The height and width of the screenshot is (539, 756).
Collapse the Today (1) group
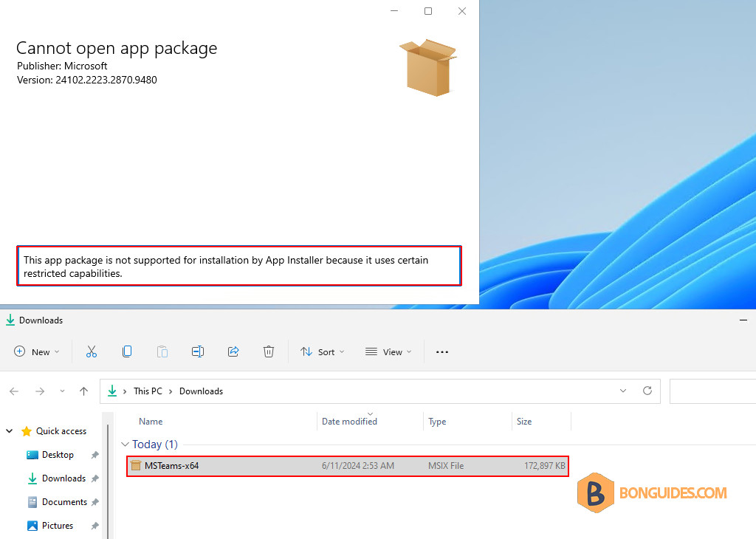(x=125, y=444)
